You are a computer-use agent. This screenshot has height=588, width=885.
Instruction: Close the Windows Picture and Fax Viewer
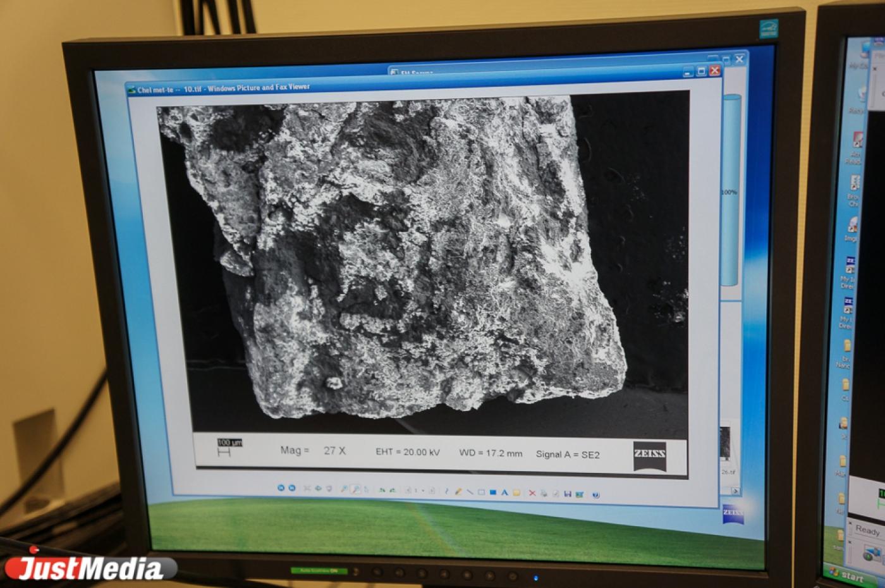click(715, 70)
